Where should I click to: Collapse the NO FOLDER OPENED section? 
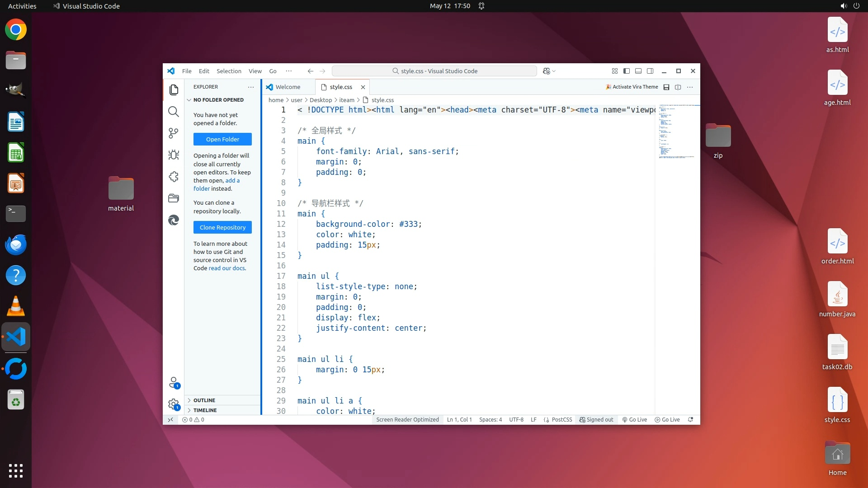point(218,100)
